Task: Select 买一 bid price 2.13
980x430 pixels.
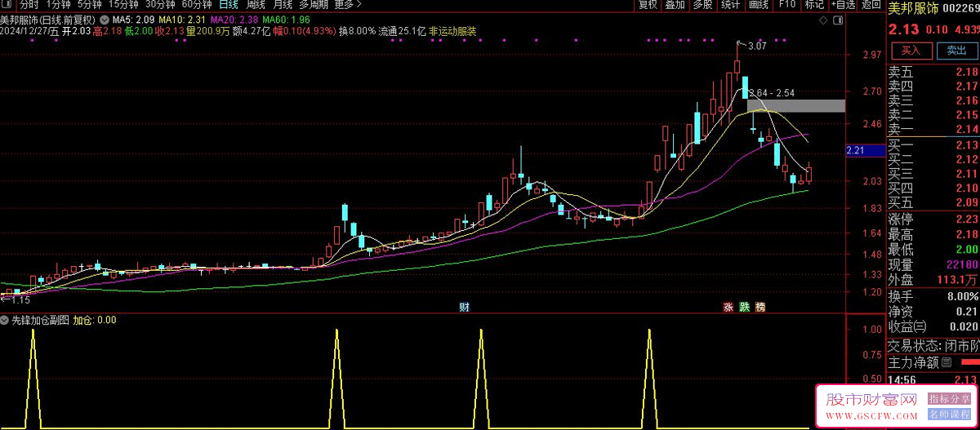Action: click(933, 144)
